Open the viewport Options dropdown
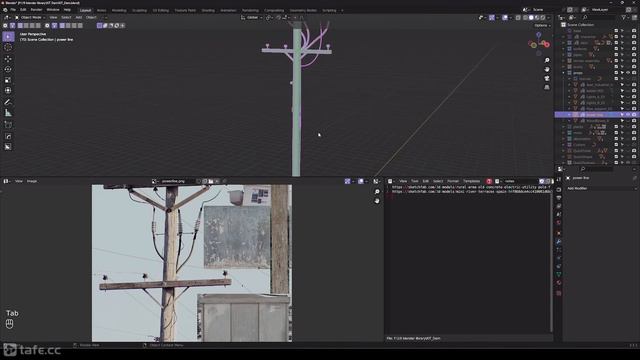The height and width of the screenshot is (360, 640). pyautogui.click(x=542, y=25)
